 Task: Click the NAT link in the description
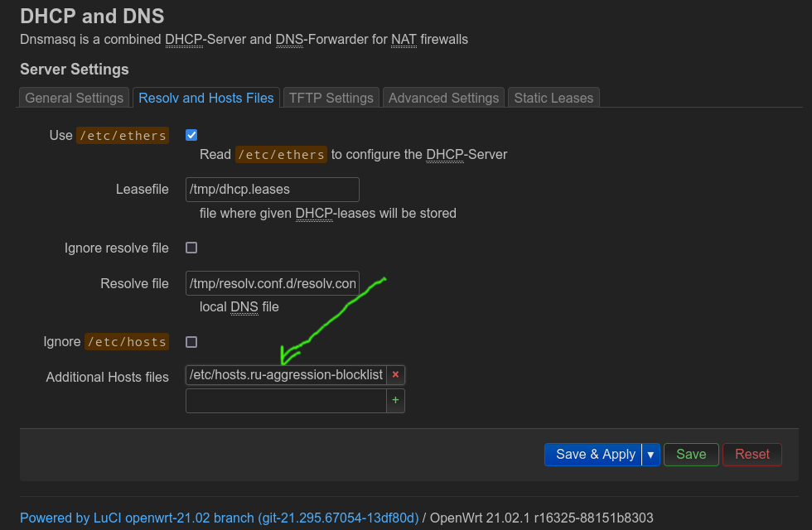[x=404, y=39]
